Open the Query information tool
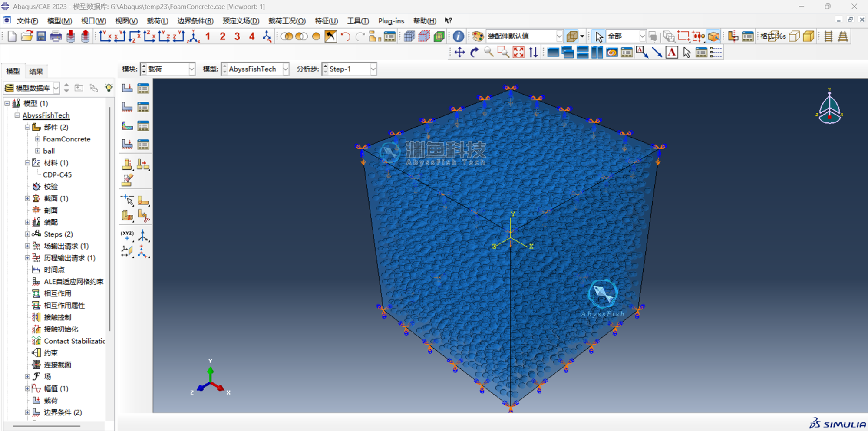 pos(458,36)
